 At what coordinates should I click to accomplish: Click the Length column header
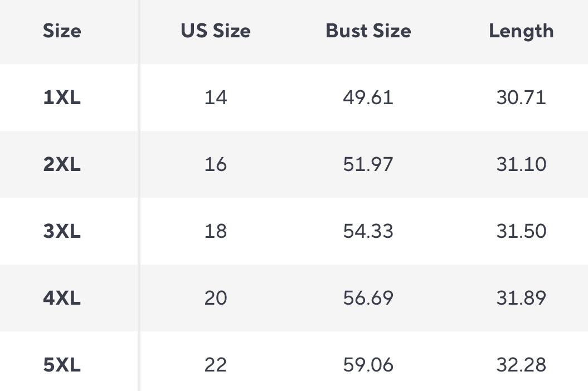pos(521,31)
